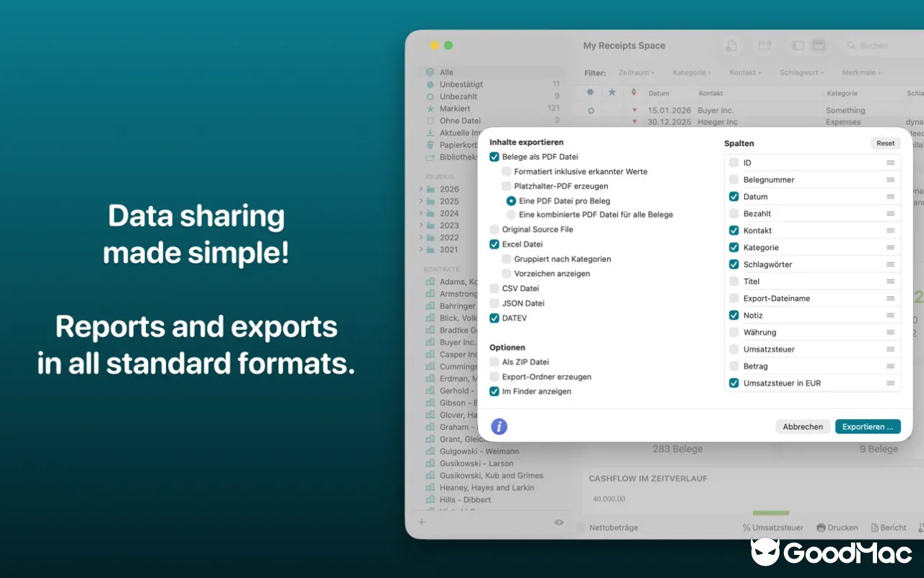
Task: Enable Export-Ordner erzeugen
Action: (x=494, y=377)
